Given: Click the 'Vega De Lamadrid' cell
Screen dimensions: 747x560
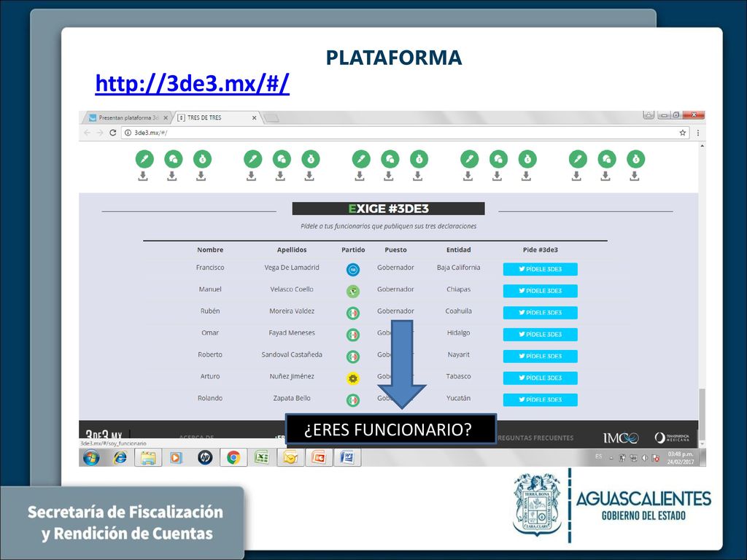Looking at the screenshot, I should pyautogui.click(x=292, y=268).
